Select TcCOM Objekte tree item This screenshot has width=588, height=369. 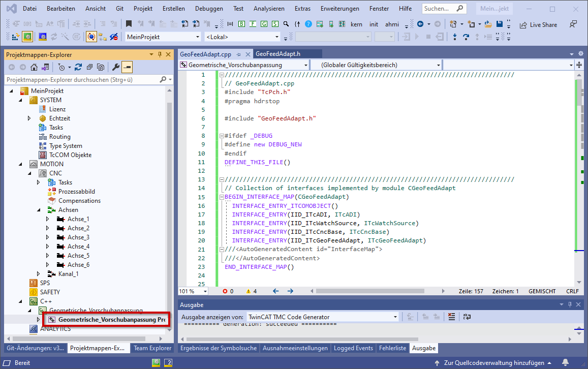tap(70, 155)
